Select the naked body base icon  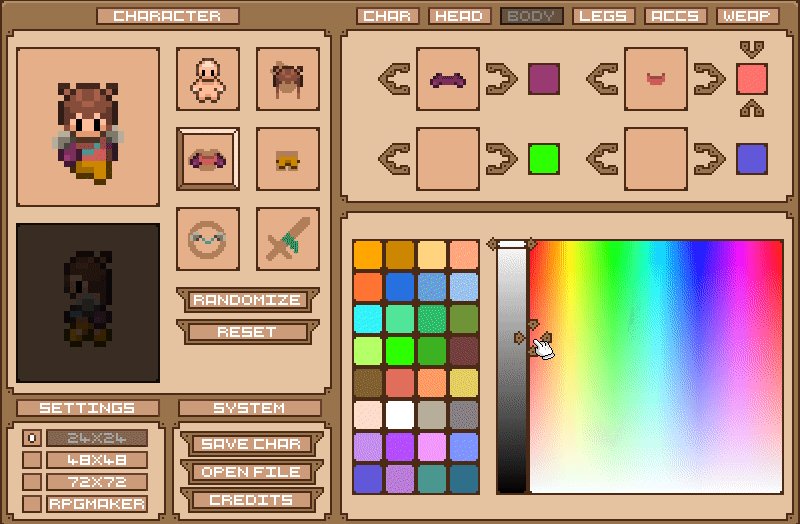[208, 79]
